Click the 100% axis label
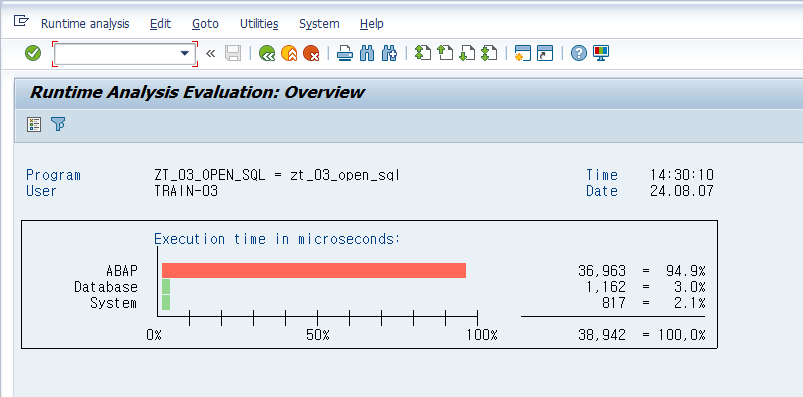Viewport: 803px width, 397px height. pyautogui.click(x=482, y=335)
